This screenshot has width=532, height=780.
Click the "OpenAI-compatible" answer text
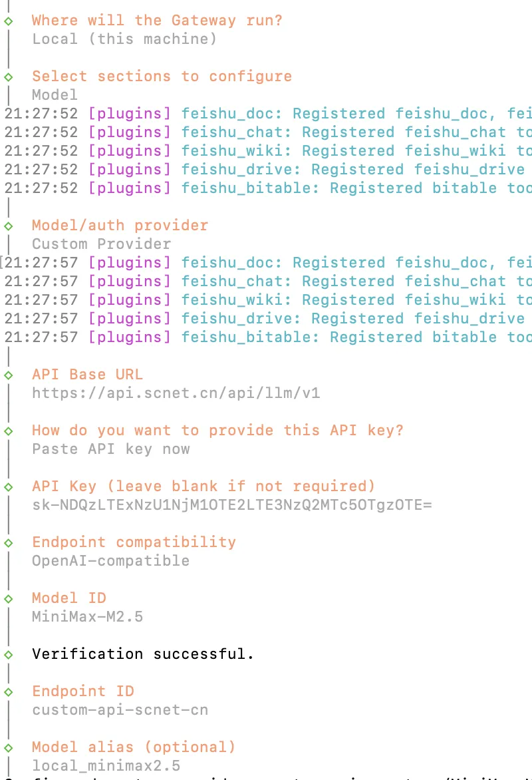pos(111,561)
